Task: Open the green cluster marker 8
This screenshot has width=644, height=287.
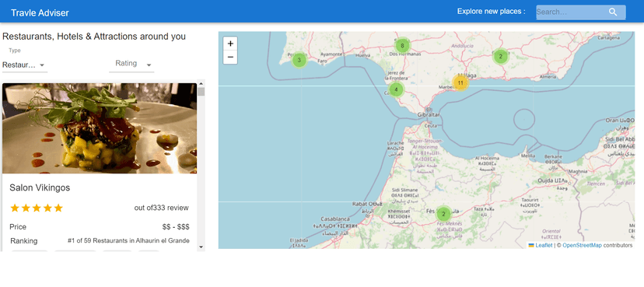Action: pyautogui.click(x=403, y=46)
